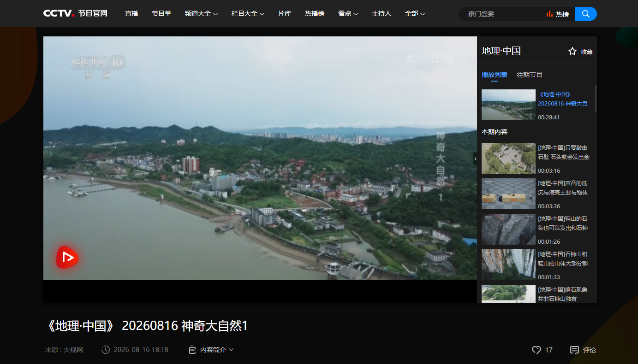Collapse the playlist panel arrow
The height and width of the screenshot is (364, 638).
pyautogui.click(x=476, y=159)
